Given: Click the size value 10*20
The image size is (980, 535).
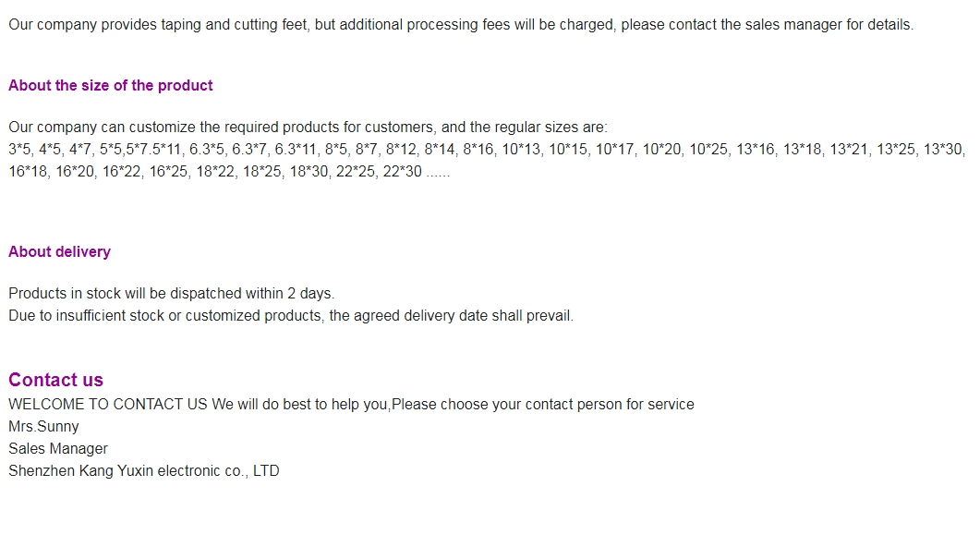Looking at the screenshot, I should click(661, 150).
